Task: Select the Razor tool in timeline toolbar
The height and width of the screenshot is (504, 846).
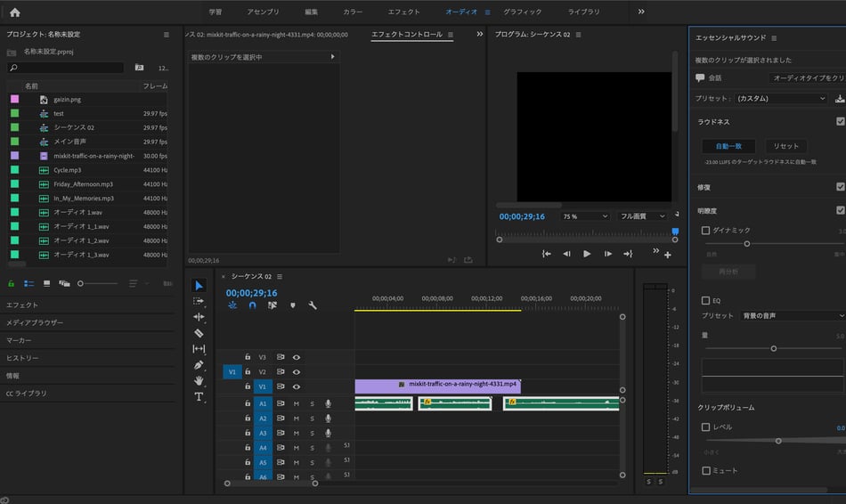Action: (x=199, y=333)
